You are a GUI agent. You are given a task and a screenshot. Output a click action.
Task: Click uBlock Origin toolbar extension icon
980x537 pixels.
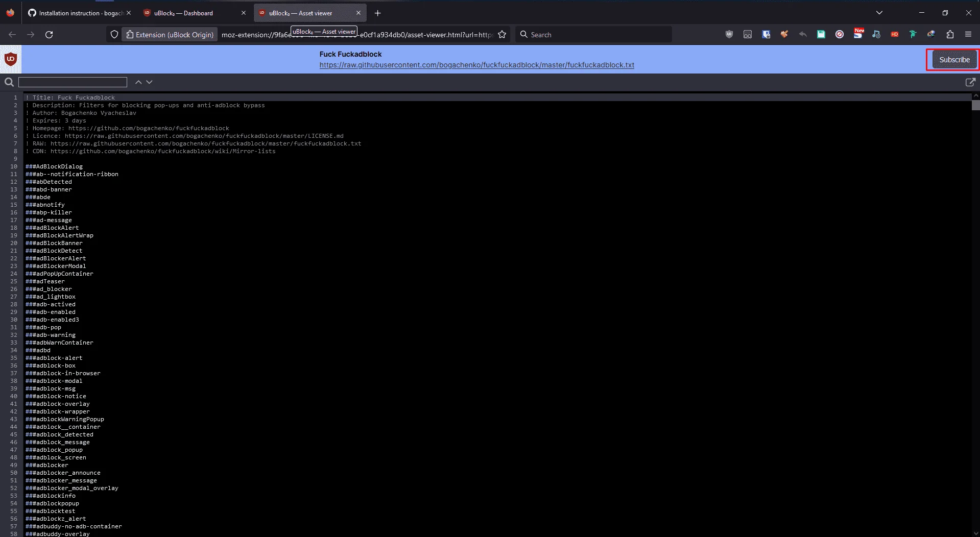click(x=729, y=34)
